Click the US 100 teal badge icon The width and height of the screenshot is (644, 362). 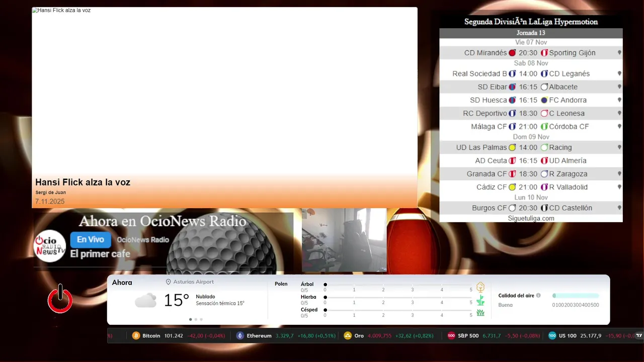[x=552, y=336]
